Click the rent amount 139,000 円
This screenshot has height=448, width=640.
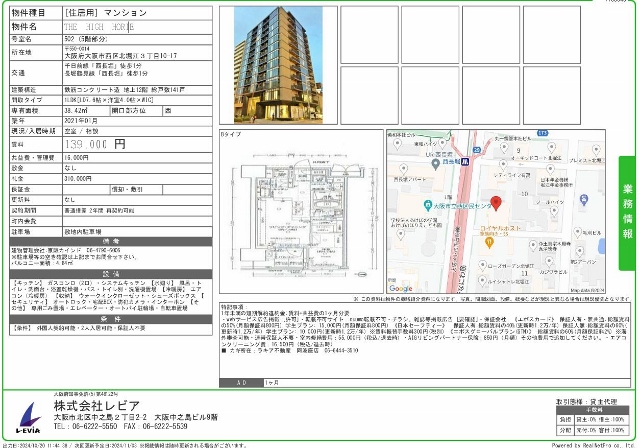pyautogui.click(x=95, y=144)
